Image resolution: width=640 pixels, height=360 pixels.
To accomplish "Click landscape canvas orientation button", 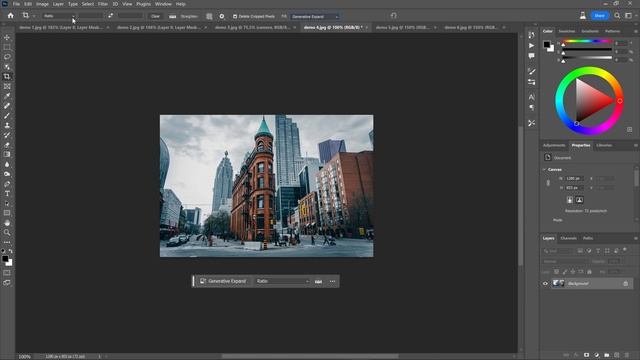I will [579, 200].
